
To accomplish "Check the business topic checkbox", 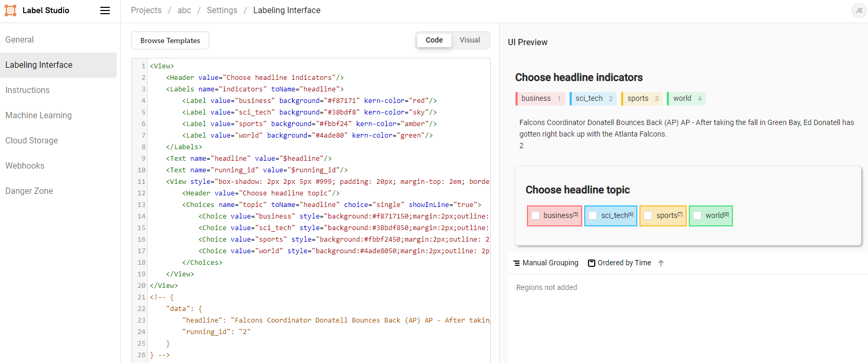I will click(535, 215).
